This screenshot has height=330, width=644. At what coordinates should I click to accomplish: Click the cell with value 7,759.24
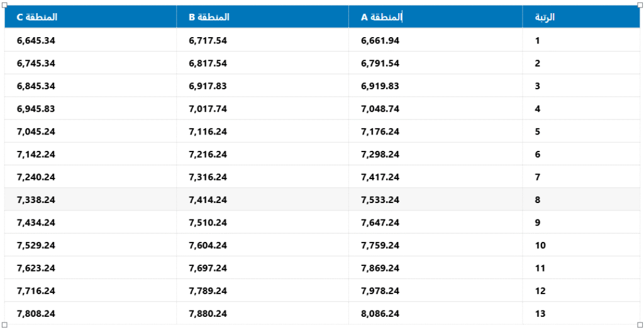pos(380,245)
